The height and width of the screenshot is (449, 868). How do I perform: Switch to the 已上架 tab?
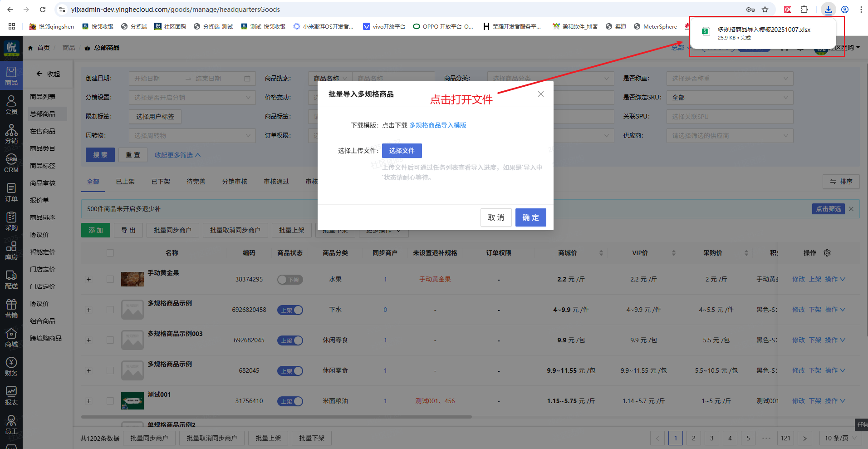[x=125, y=182]
